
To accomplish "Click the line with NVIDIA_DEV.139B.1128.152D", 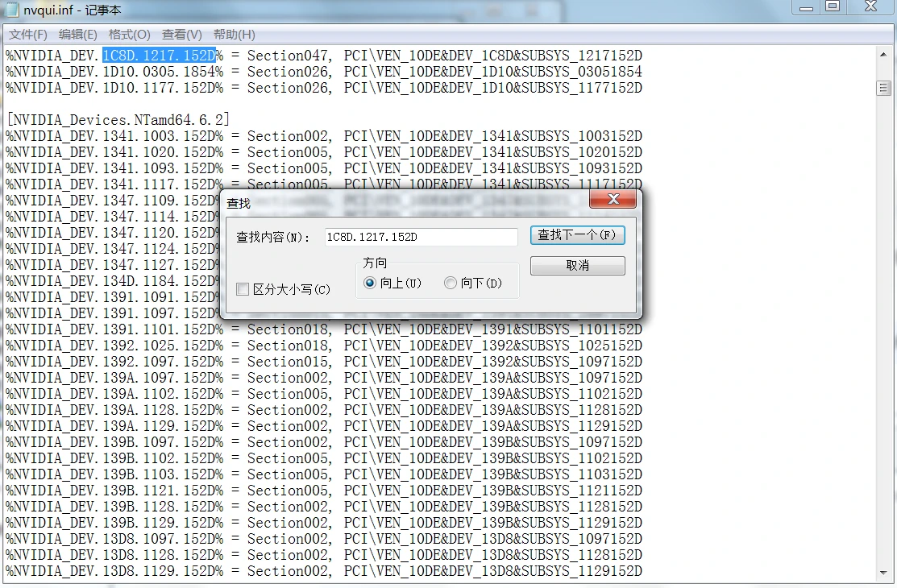I will coord(324,507).
